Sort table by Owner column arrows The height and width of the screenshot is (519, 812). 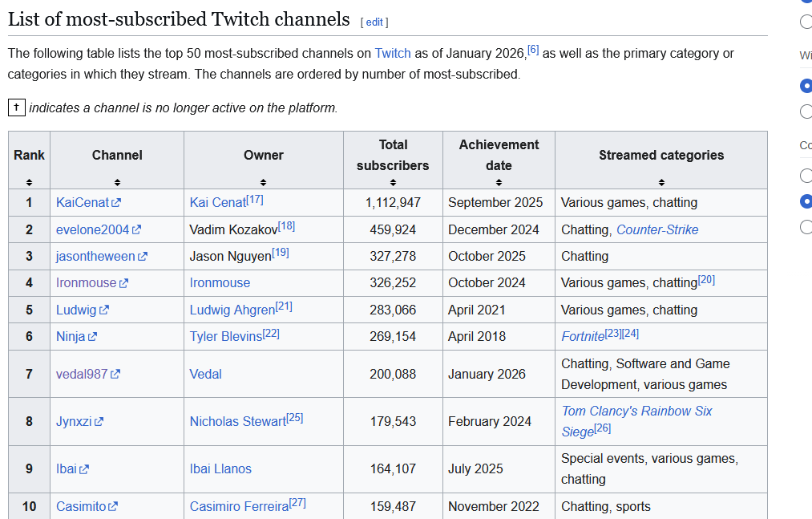tap(263, 183)
